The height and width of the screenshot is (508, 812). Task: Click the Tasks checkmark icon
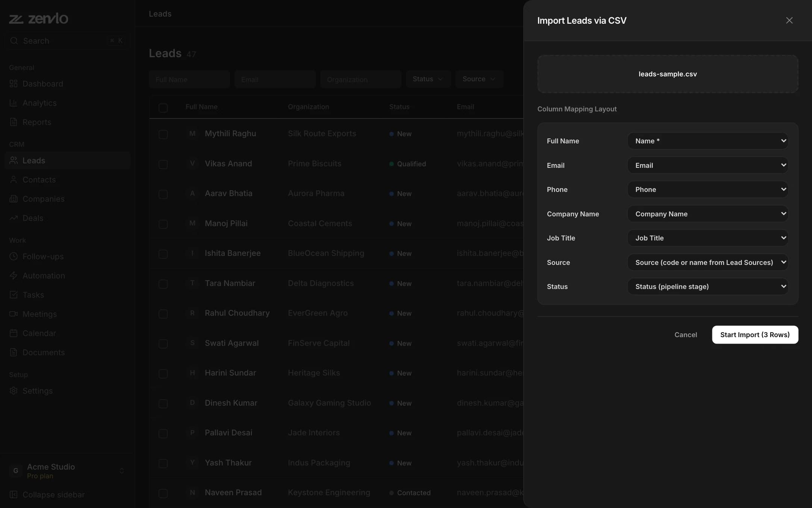point(14,295)
